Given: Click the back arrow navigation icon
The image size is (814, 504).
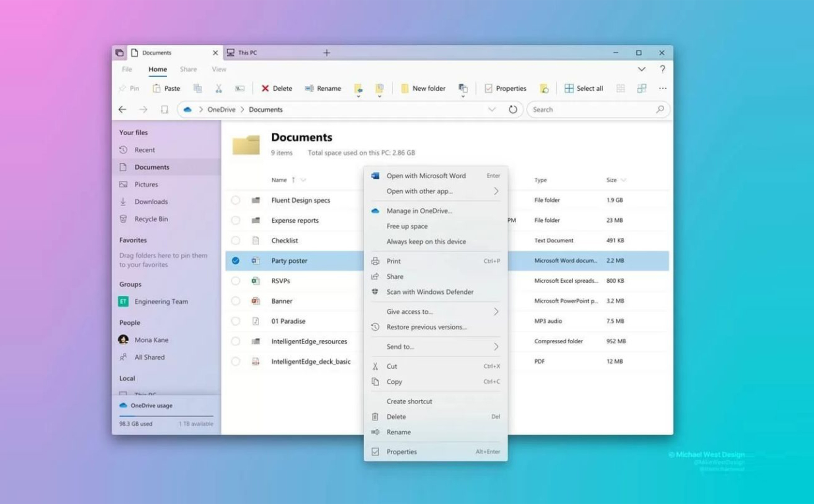Looking at the screenshot, I should click(x=122, y=109).
